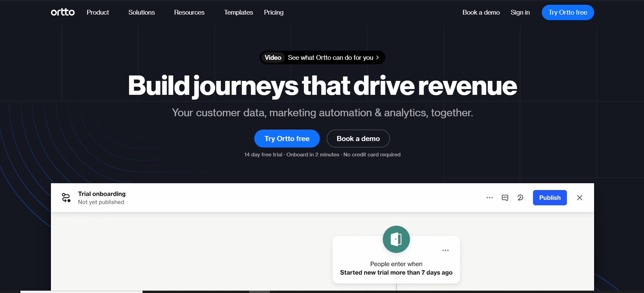Click the hero Try Ortto free button

[287, 138]
